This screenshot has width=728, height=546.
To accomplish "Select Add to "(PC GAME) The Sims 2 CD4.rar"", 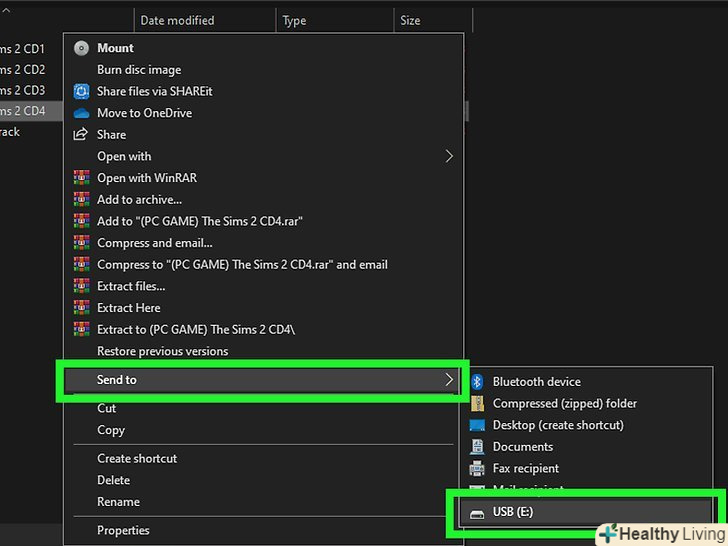I will click(263, 221).
